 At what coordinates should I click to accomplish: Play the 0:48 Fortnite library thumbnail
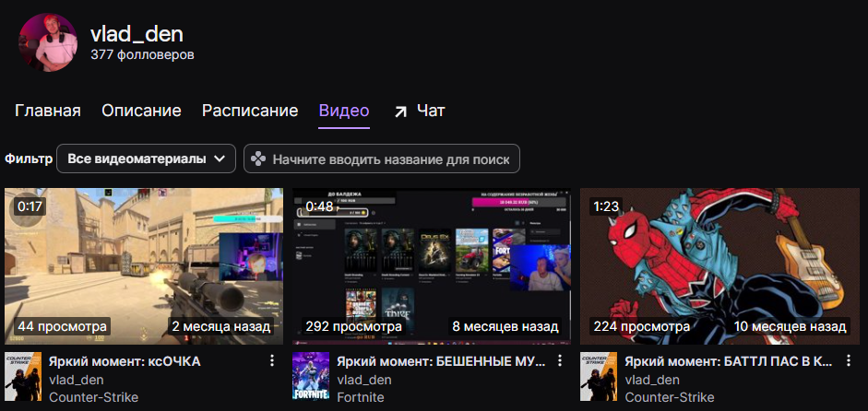pos(432,266)
